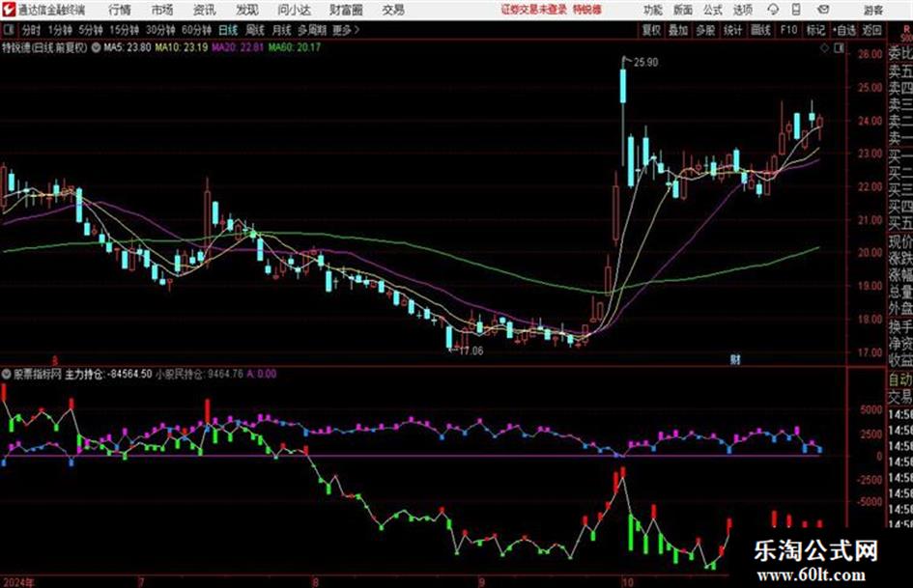Switch to 分时 chart period
Screen dimensions: 913x588
click(x=32, y=30)
